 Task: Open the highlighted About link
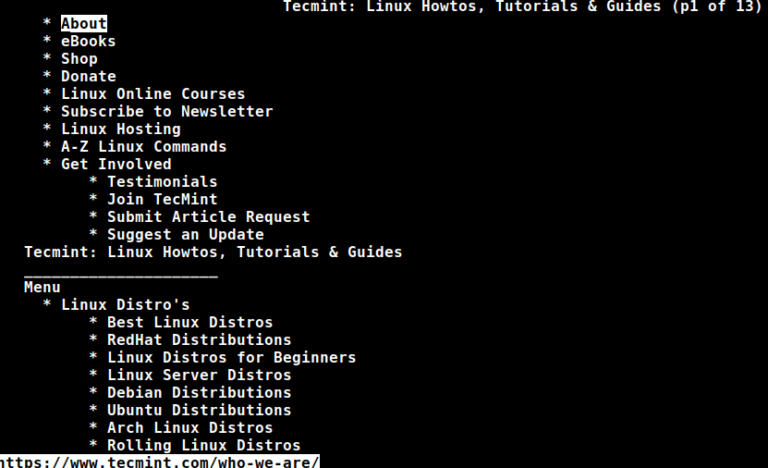(x=84, y=24)
